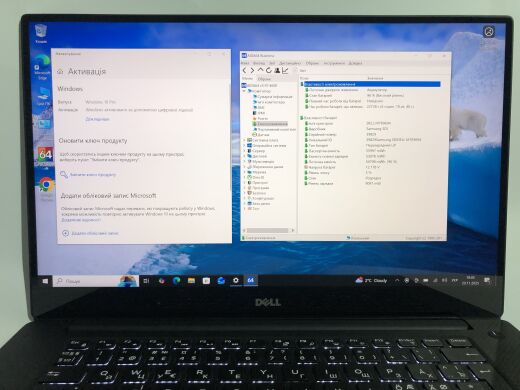Viewport: 520px width, 390px height.
Task: Click the graph icon in AIDA64 toolbar
Action: point(285,70)
